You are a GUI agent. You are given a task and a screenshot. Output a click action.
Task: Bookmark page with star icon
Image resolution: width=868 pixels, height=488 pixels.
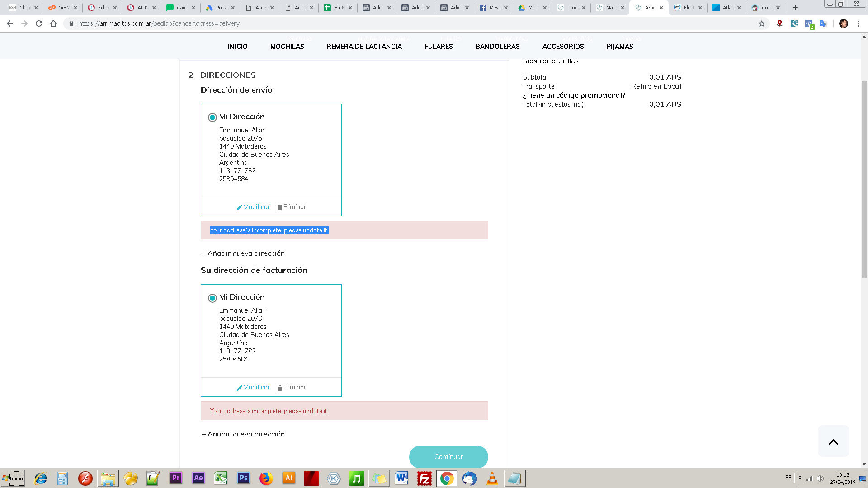(762, 23)
